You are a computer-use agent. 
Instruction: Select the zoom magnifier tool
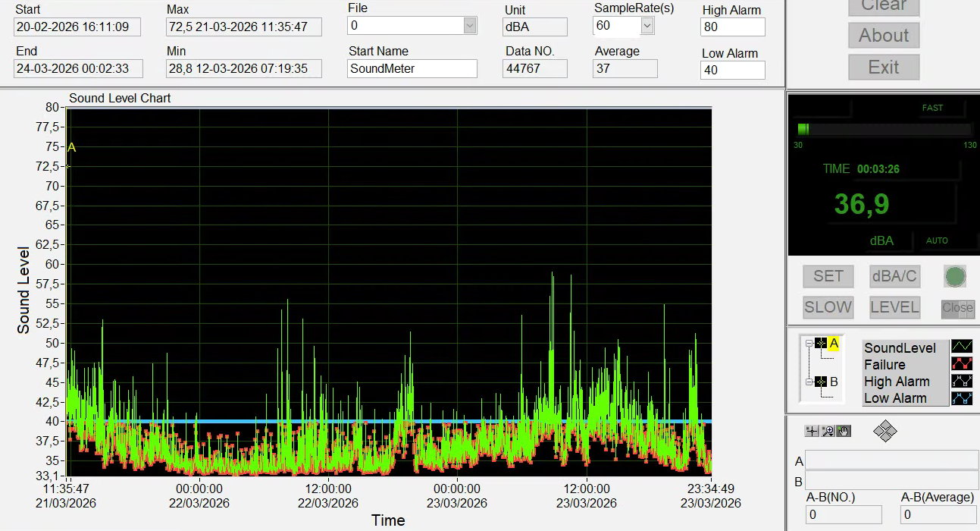[x=828, y=431]
